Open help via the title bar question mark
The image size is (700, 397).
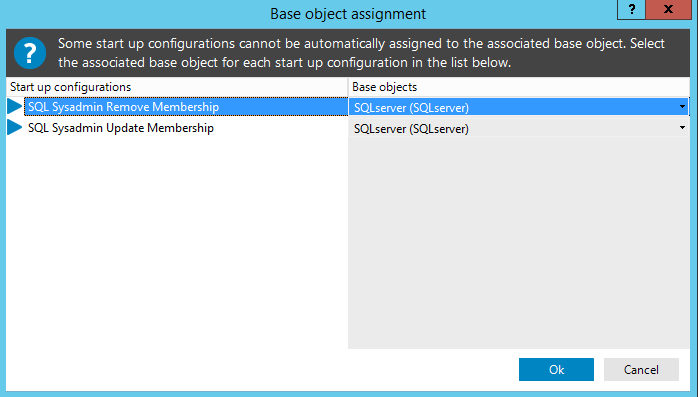[631, 9]
